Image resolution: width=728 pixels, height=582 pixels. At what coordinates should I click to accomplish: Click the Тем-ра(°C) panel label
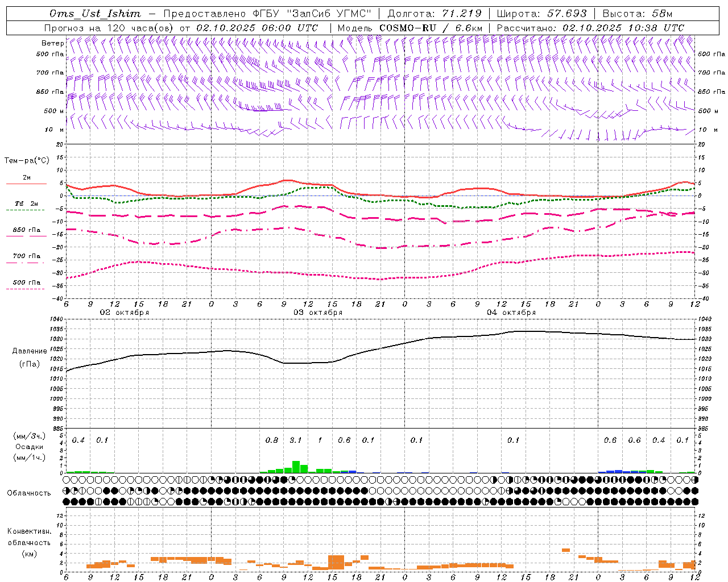tap(27, 161)
